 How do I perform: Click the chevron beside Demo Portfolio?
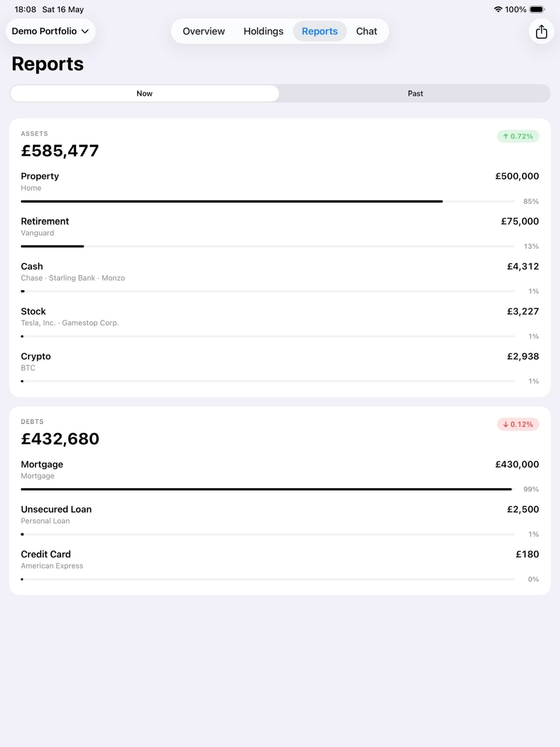click(85, 31)
